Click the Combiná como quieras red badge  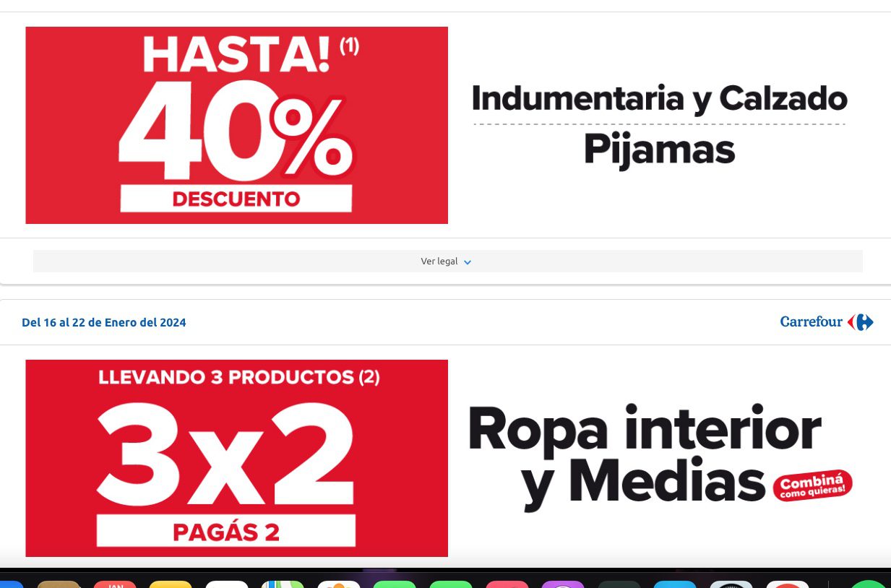coord(812,485)
